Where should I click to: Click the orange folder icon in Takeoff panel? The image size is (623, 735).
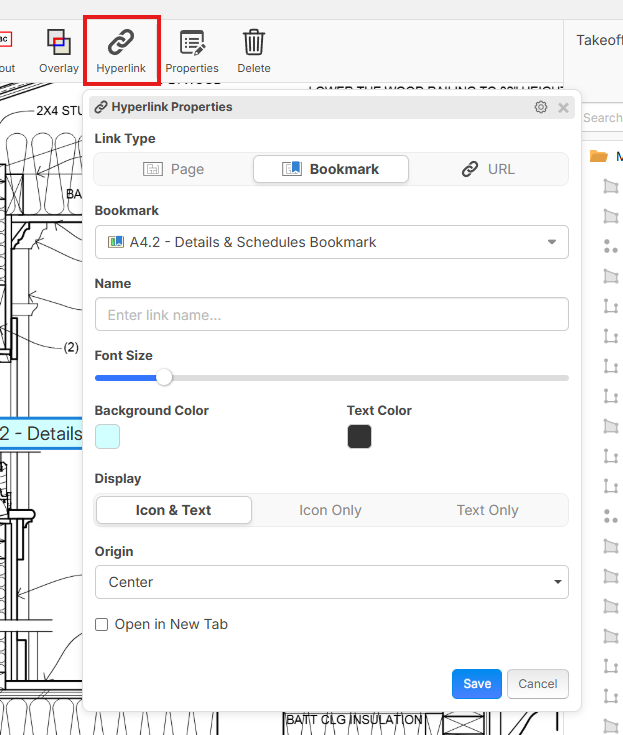click(599, 156)
